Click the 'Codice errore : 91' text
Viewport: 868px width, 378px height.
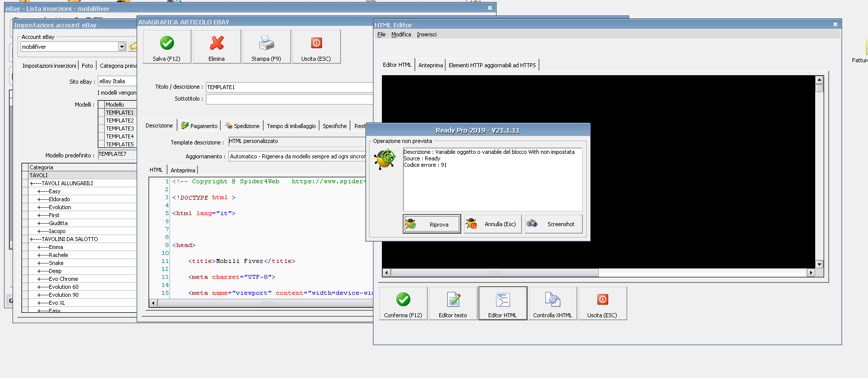point(425,165)
